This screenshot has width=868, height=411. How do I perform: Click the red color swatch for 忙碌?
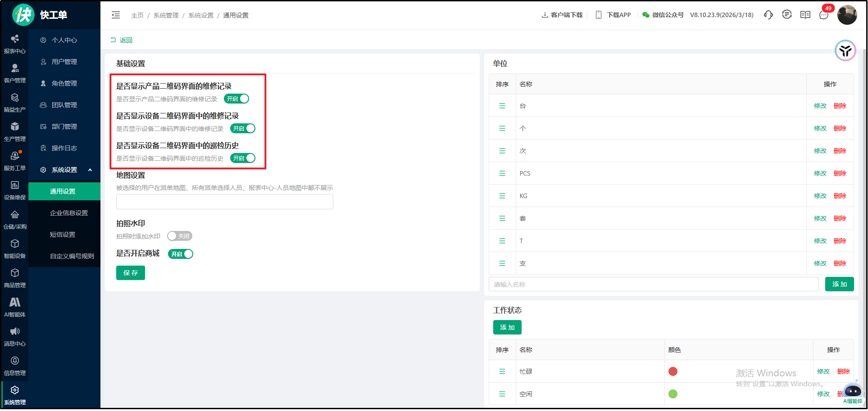[x=673, y=371]
